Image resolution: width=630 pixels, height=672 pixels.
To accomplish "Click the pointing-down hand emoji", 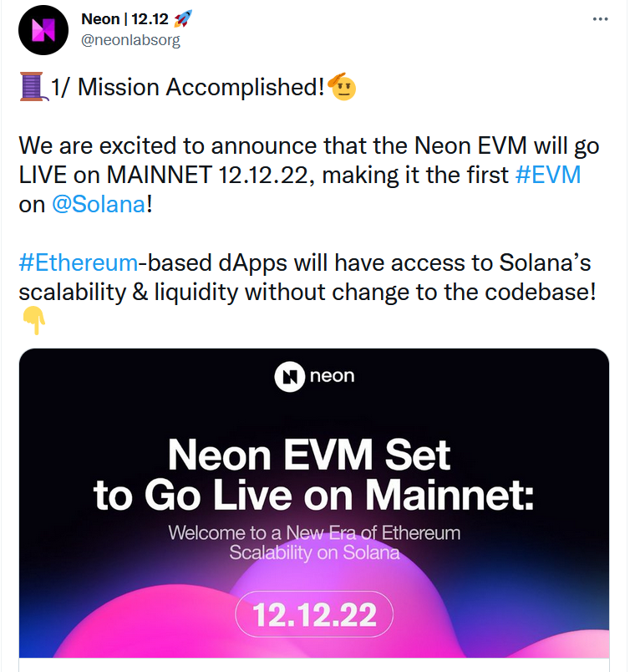I will tap(31, 320).
